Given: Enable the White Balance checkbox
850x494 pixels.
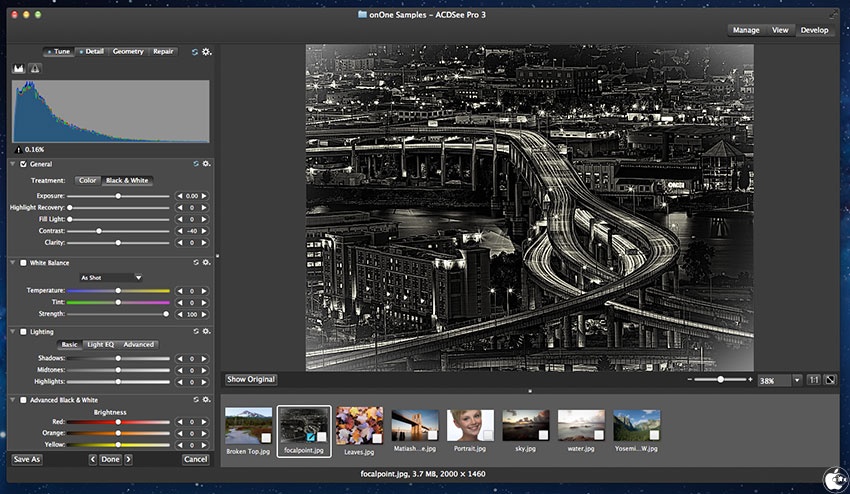Looking at the screenshot, I should [23, 263].
